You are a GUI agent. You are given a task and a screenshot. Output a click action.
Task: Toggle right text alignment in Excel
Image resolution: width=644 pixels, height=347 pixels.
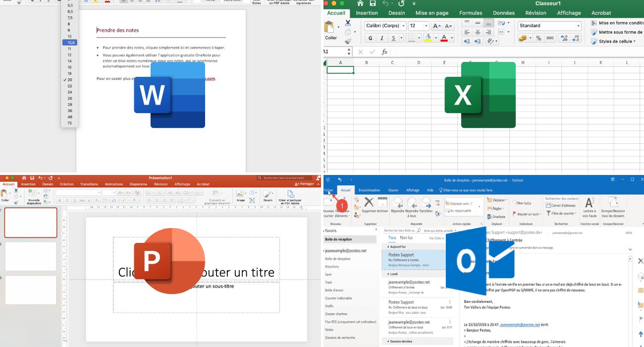[x=489, y=32]
